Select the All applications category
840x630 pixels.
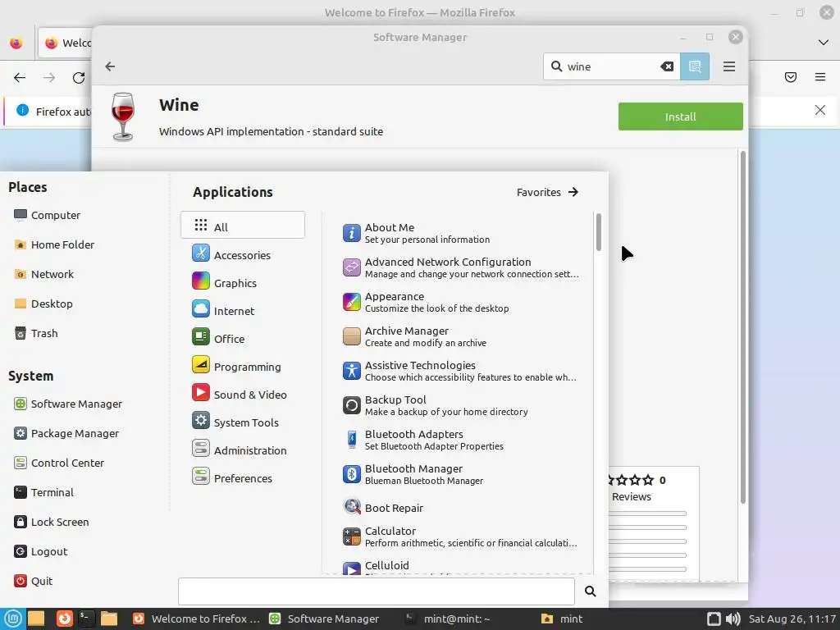point(243,225)
